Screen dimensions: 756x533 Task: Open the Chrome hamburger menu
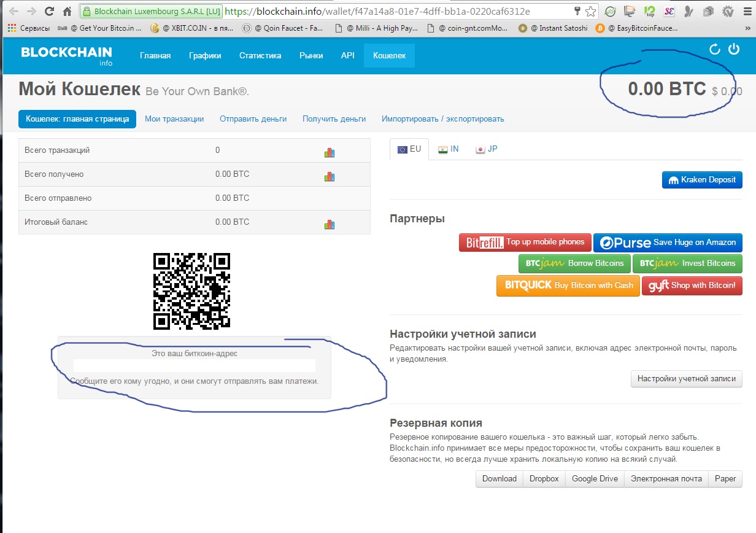[x=746, y=11]
